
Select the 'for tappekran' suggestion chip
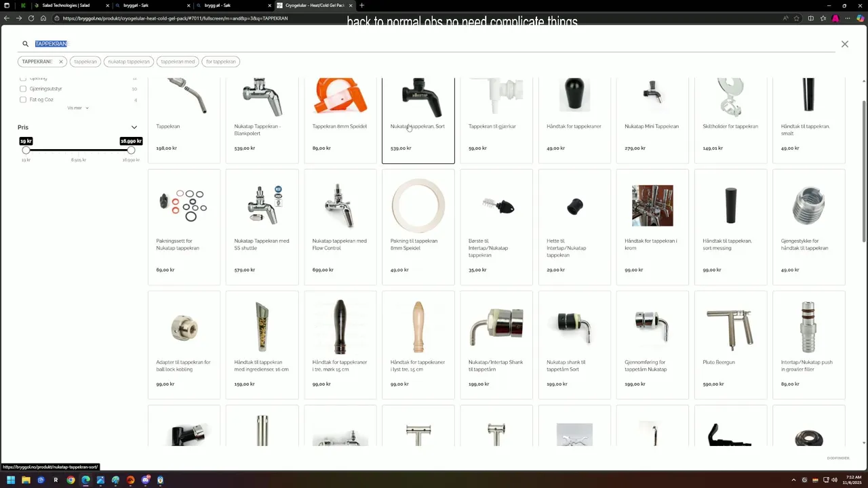click(x=220, y=62)
